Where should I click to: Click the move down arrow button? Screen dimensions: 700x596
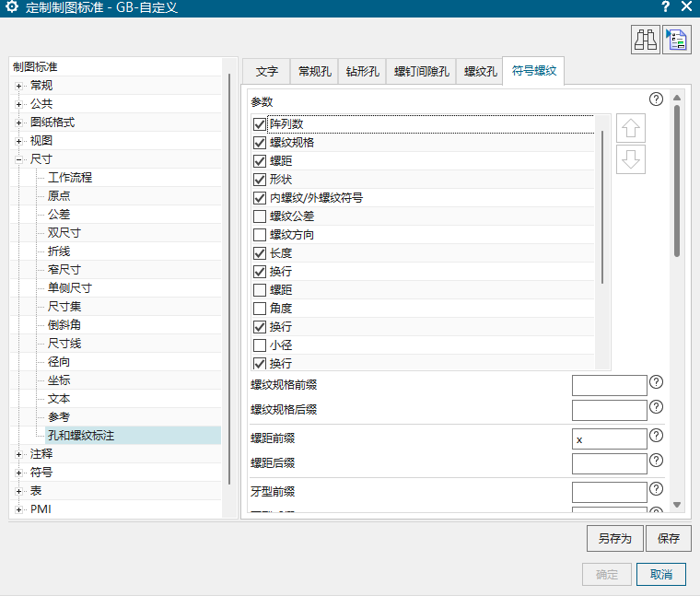click(630, 159)
